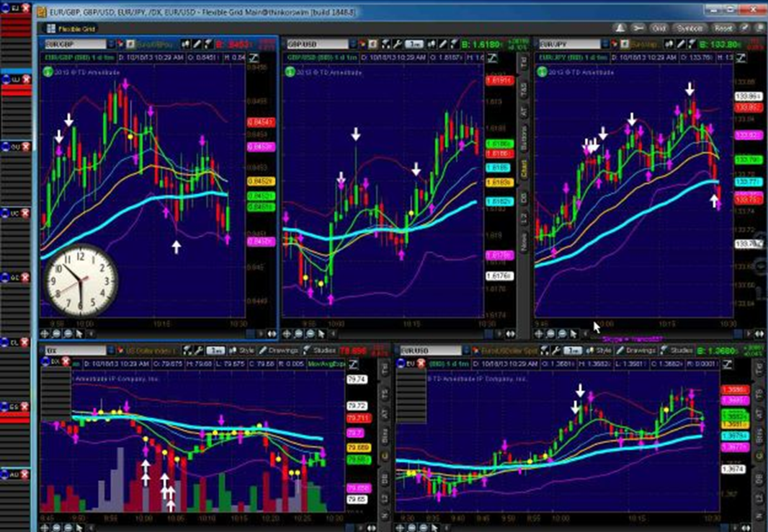This screenshot has width=768, height=532.
Task: Click the Reset button in top toolbar
Action: click(x=723, y=28)
